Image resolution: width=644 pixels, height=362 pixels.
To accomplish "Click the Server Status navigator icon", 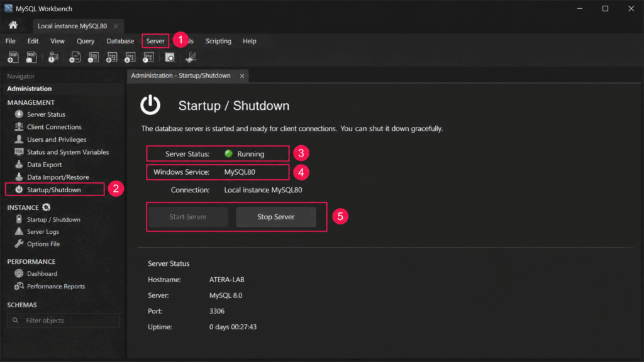I will (x=19, y=114).
